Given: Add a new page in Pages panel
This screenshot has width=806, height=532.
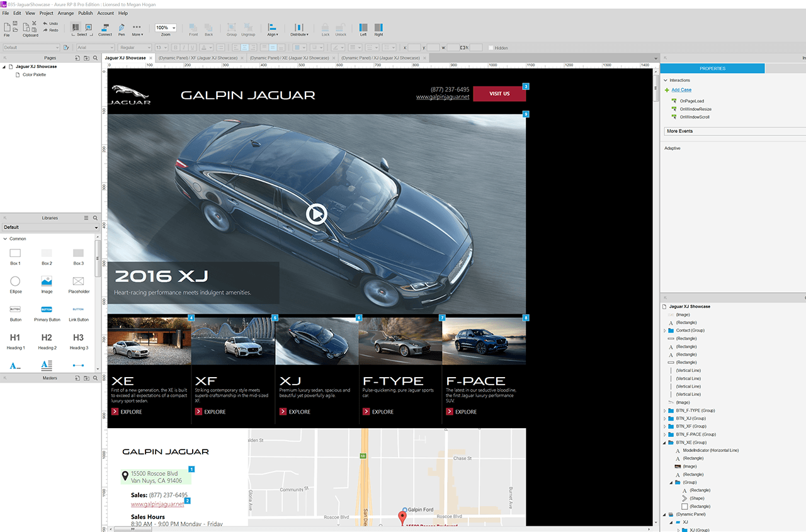Looking at the screenshot, I should click(x=77, y=58).
